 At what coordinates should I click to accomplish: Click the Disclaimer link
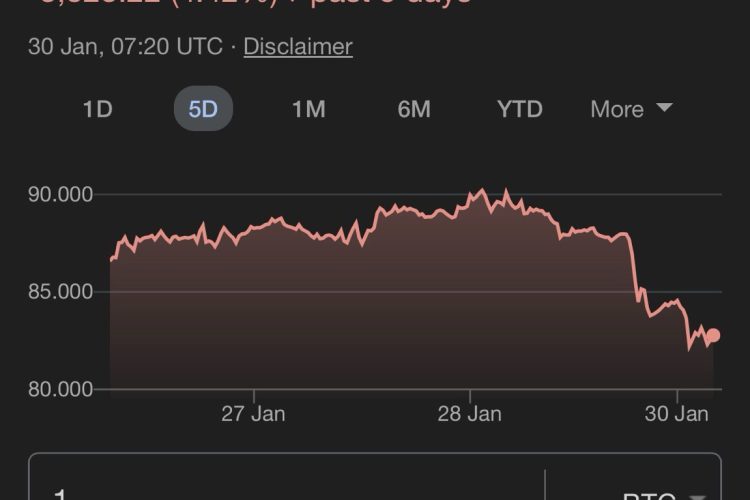click(x=297, y=46)
